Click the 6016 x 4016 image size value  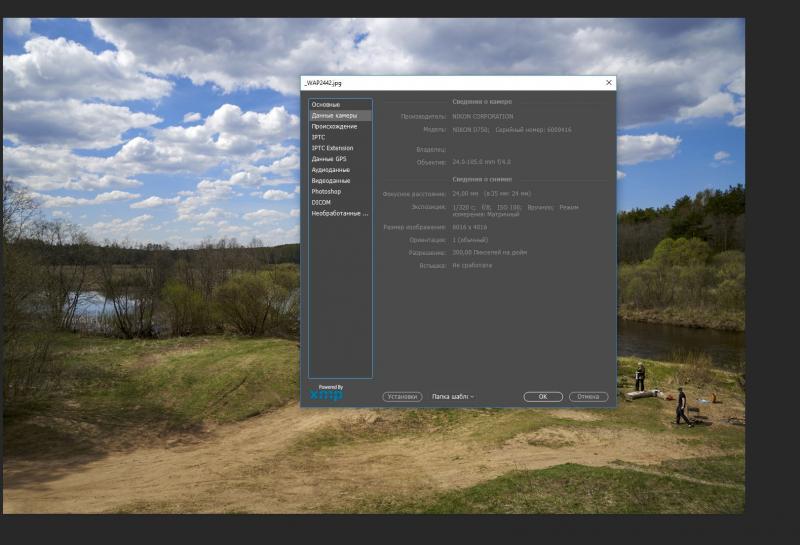tap(469, 227)
